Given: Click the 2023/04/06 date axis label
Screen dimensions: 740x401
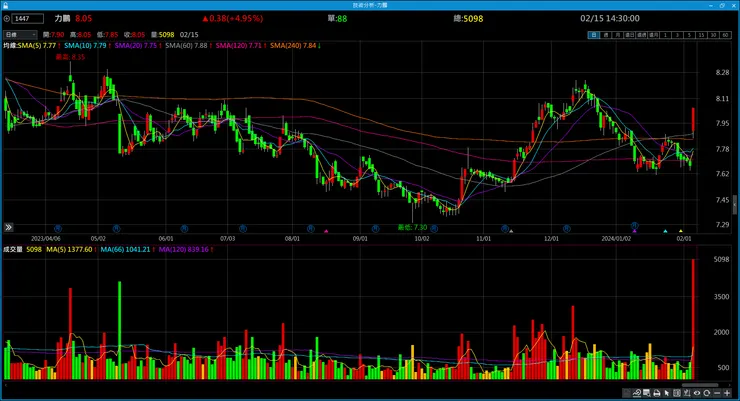Looking at the screenshot, I should pyautogui.click(x=46, y=239).
